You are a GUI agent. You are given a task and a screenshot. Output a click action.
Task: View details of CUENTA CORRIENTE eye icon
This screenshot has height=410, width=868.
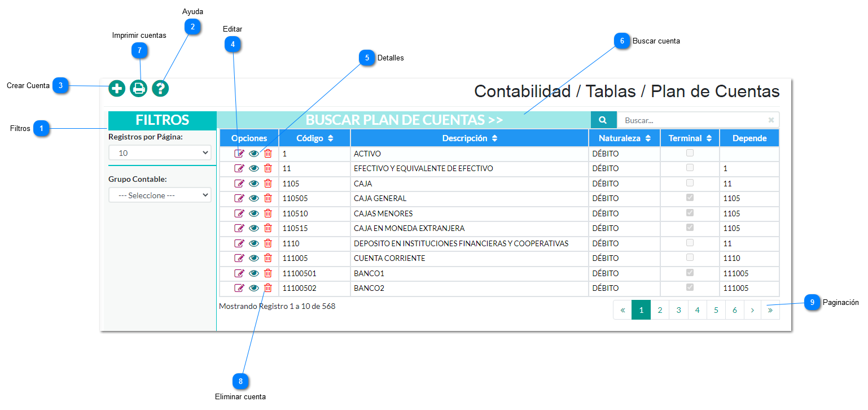pos(254,258)
